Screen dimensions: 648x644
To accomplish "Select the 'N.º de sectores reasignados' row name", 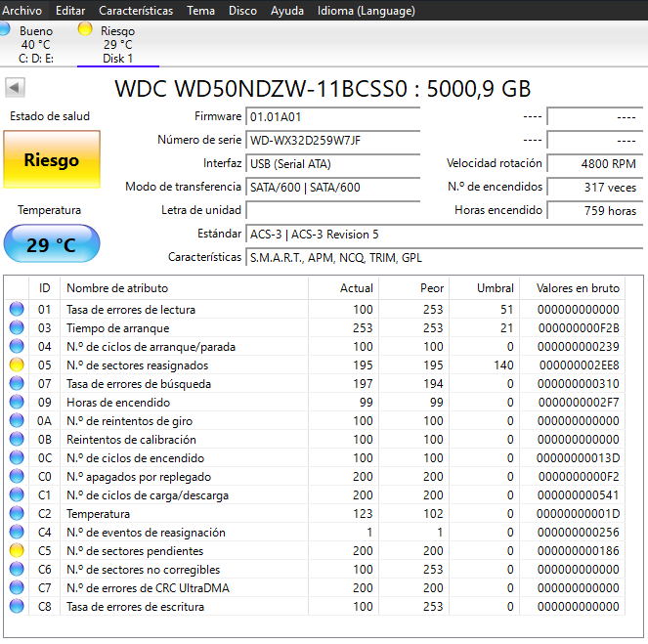I will pyautogui.click(x=137, y=365).
